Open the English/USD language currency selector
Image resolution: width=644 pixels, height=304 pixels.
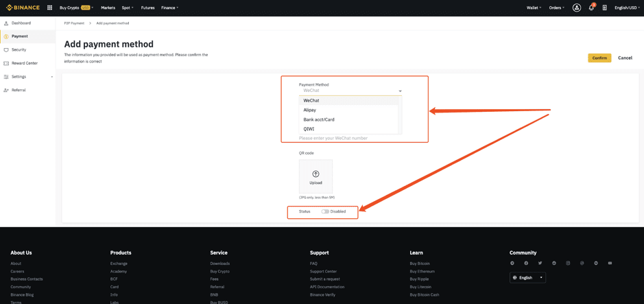(x=626, y=8)
